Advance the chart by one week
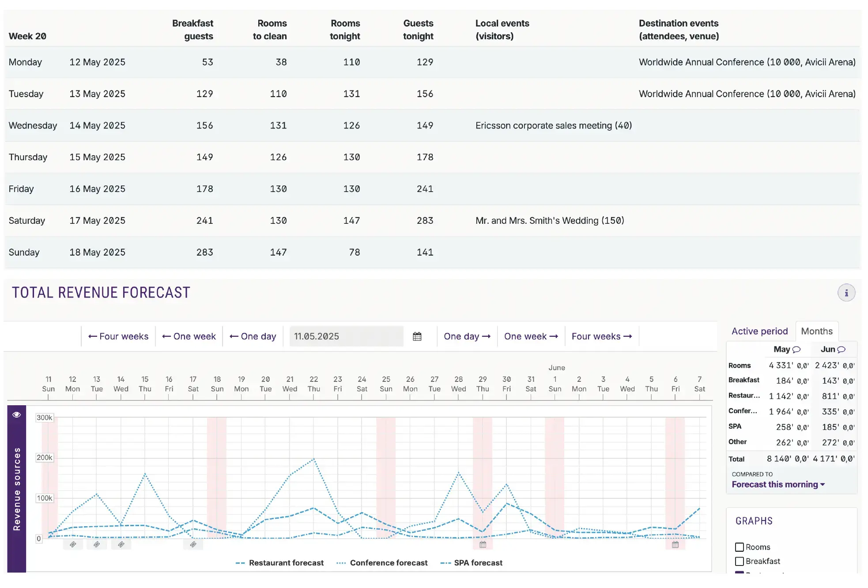 tap(531, 336)
